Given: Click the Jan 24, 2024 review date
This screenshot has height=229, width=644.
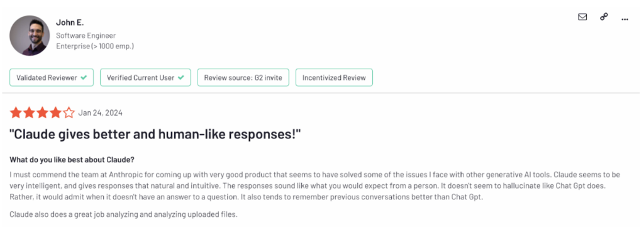Looking at the screenshot, I should pyautogui.click(x=100, y=113).
